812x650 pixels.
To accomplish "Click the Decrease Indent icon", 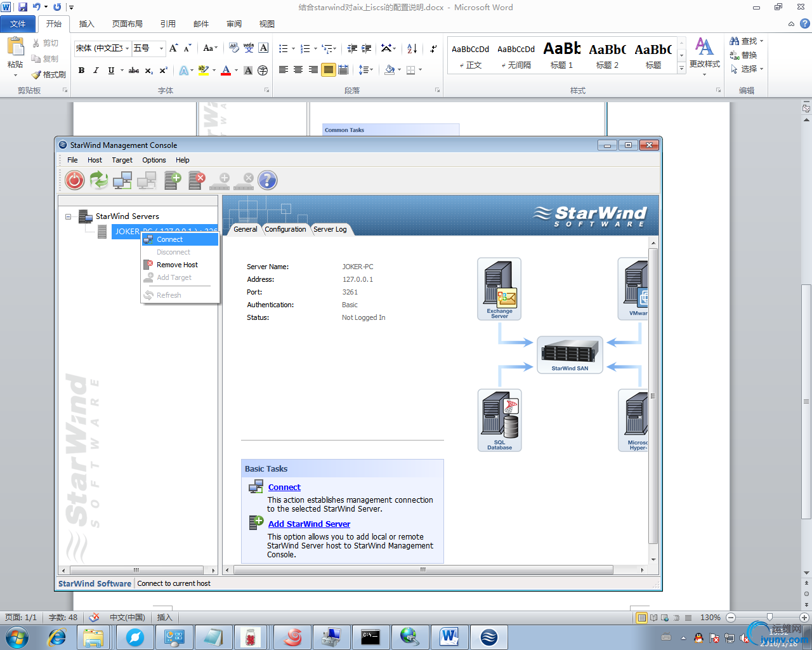I will pyautogui.click(x=352, y=48).
